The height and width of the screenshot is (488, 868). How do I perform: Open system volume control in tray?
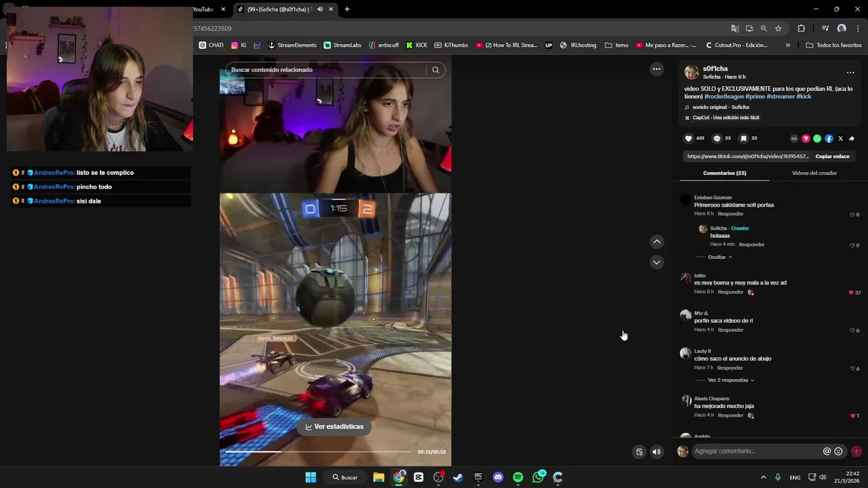click(823, 477)
